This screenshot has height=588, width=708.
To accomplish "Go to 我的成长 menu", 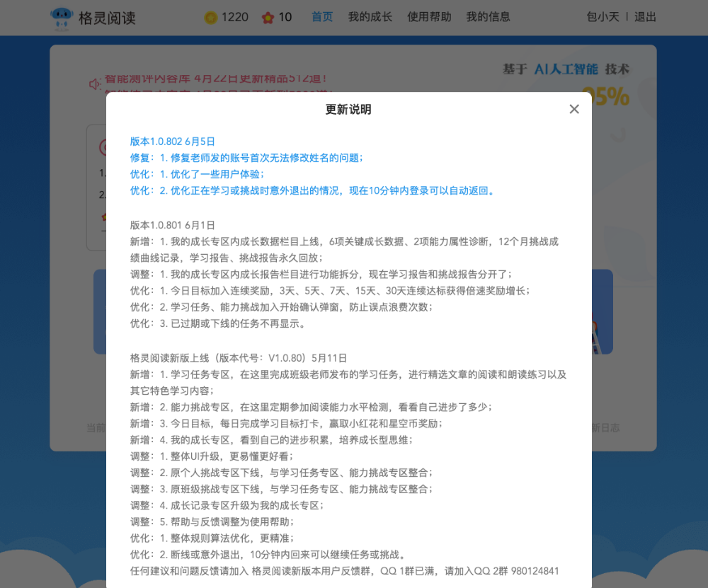I will click(370, 17).
